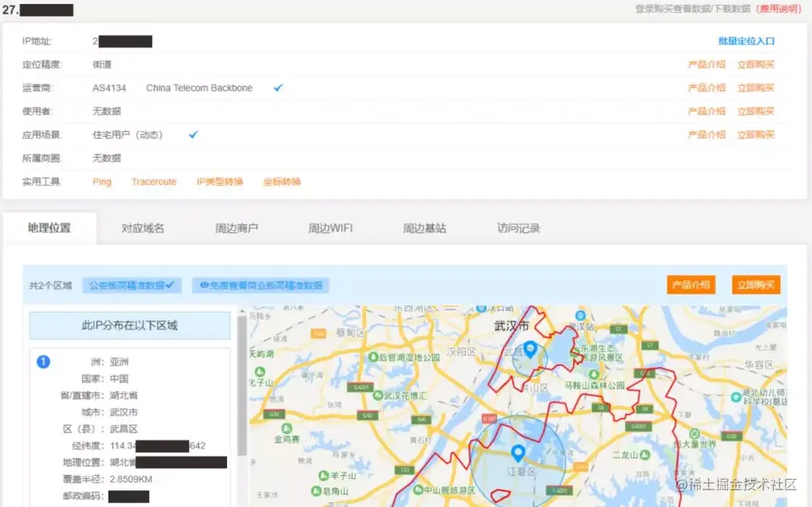Open the 坐标转换 tool link
The height and width of the screenshot is (507, 812).
pyautogui.click(x=283, y=181)
